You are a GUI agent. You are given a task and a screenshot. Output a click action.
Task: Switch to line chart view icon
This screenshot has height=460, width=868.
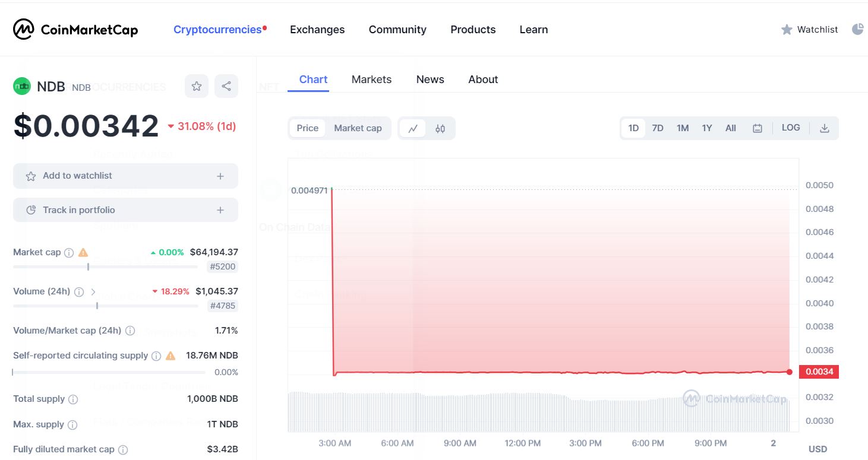click(x=413, y=128)
